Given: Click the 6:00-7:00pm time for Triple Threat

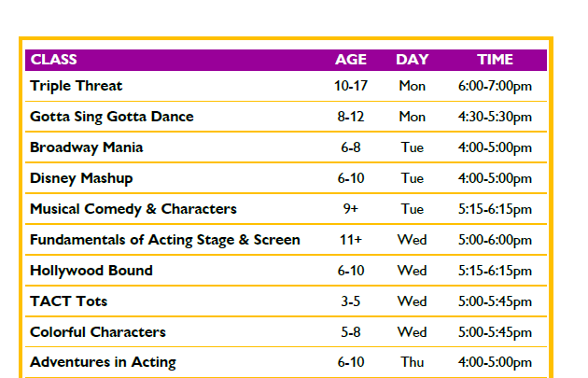Looking at the screenshot, I should pos(495,86).
